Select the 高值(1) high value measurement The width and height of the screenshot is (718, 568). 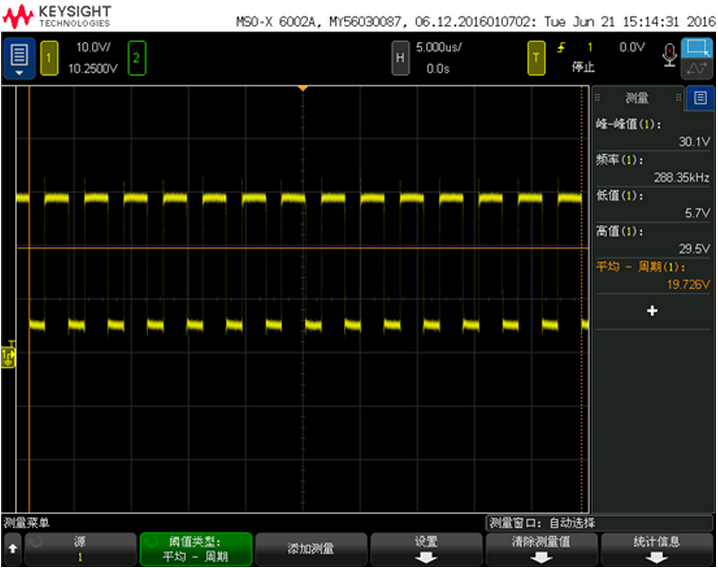(x=653, y=240)
